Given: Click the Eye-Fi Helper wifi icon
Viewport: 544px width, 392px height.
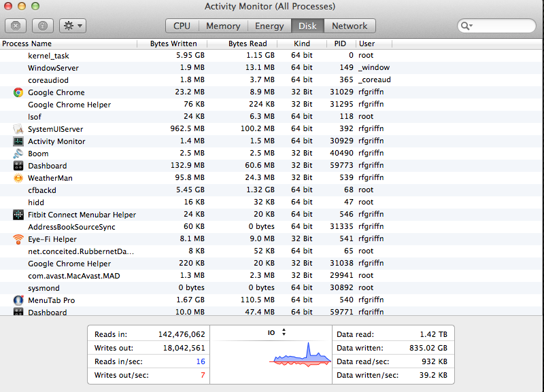Looking at the screenshot, I should (18, 239).
